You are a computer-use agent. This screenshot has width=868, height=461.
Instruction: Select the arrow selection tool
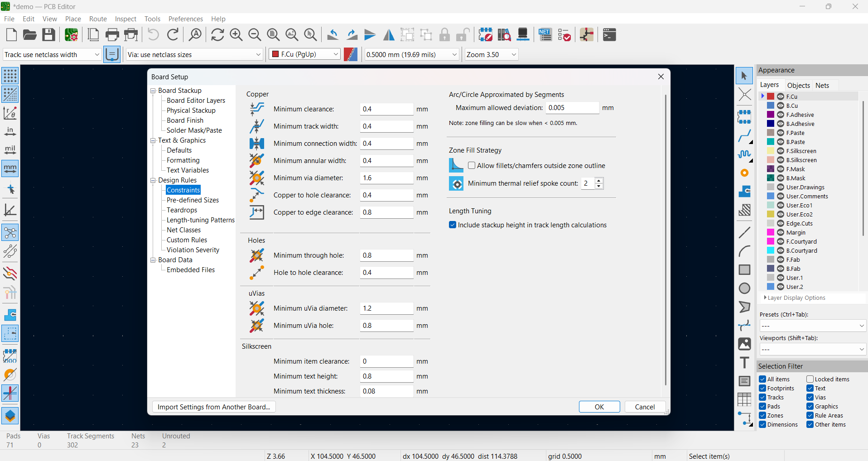tap(744, 76)
